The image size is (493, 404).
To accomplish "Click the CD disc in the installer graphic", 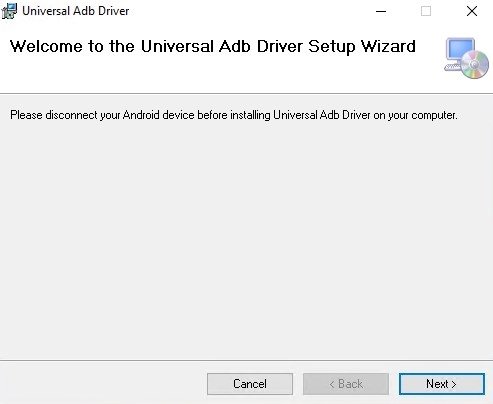I will click(475, 64).
